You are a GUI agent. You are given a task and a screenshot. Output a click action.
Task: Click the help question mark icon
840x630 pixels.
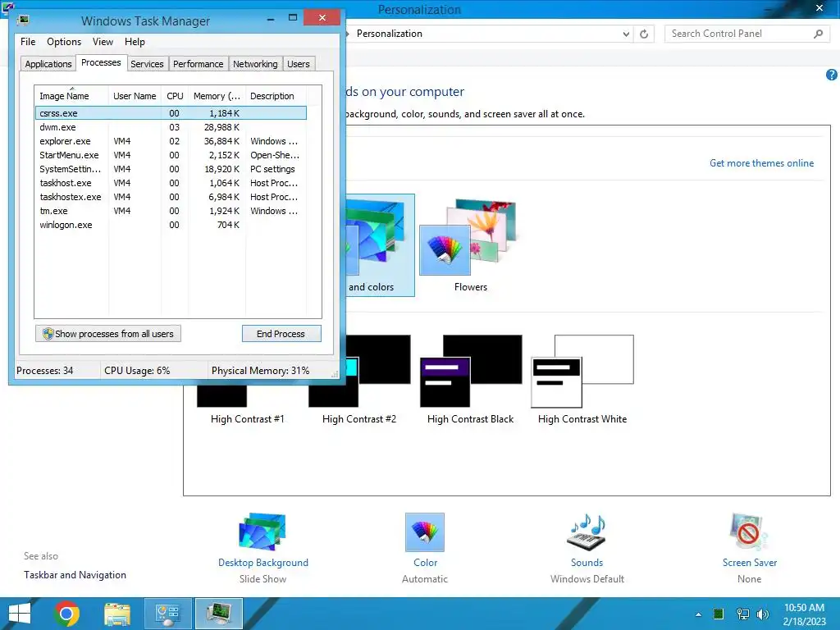point(832,75)
